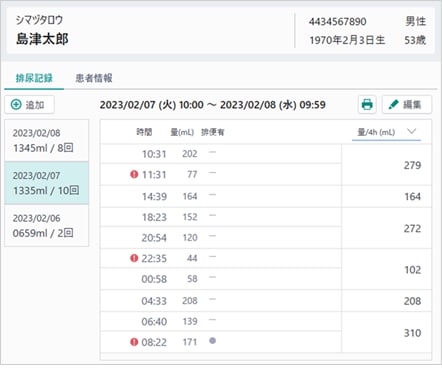Screen dimensions: 442x370
Task: Click the 4h total value 102
Action: tap(412, 270)
